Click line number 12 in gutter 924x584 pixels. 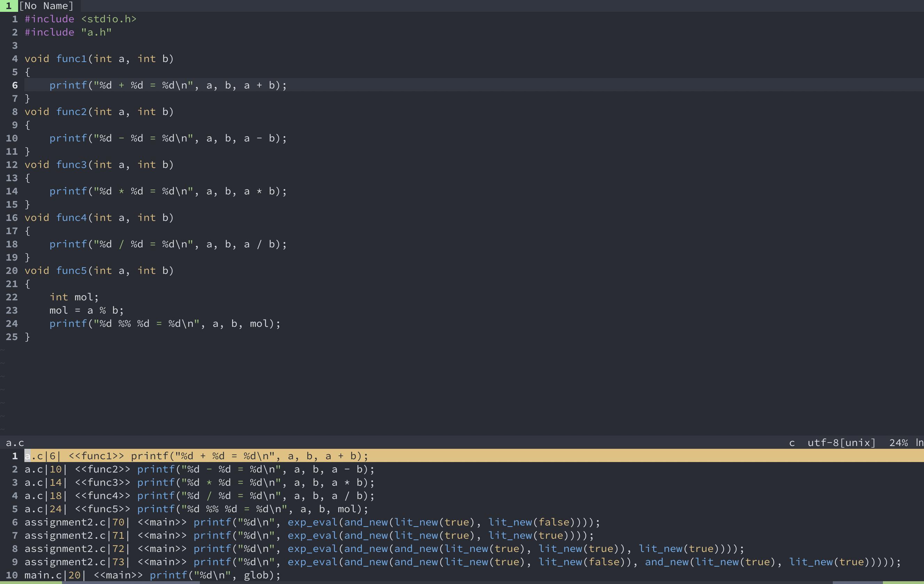11,165
